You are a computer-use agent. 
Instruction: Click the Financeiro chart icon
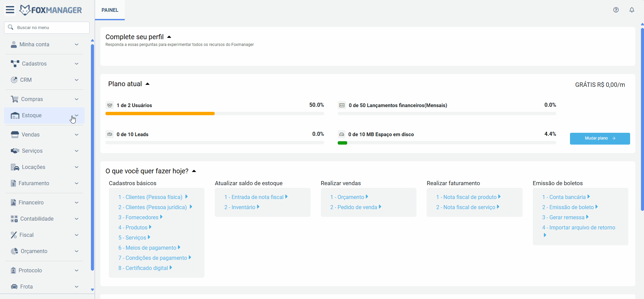(x=14, y=202)
